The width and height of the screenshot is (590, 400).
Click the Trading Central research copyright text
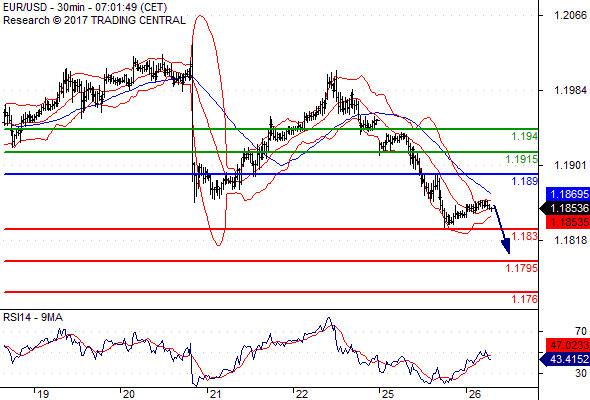[x=94, y=20]
